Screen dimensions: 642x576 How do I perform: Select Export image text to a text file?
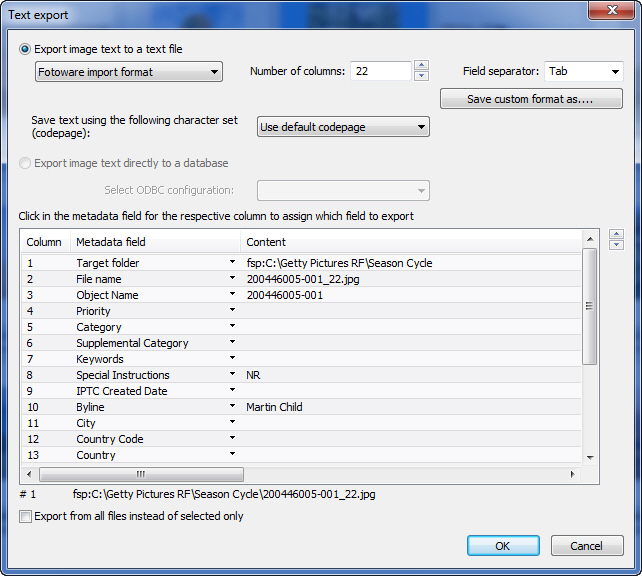click(25, 49)
